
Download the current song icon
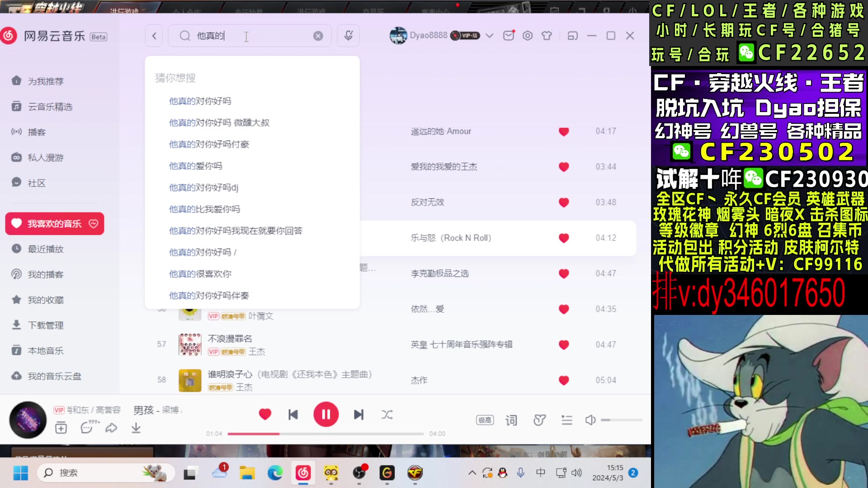pos(136,428)
